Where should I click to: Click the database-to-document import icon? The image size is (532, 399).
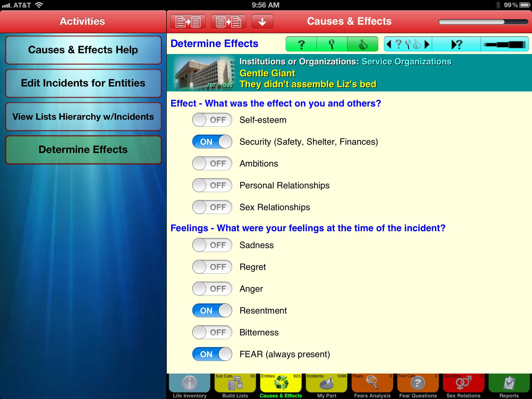click(229, 22)
